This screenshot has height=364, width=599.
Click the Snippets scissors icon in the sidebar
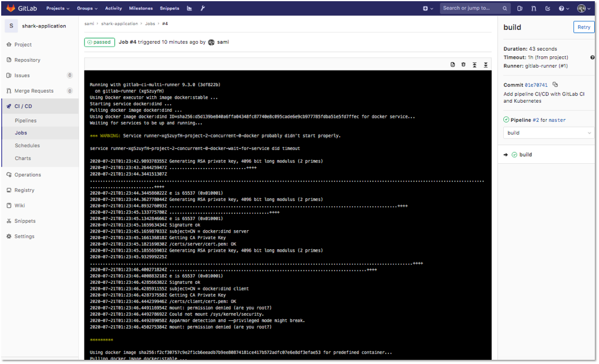coord(9,221)
